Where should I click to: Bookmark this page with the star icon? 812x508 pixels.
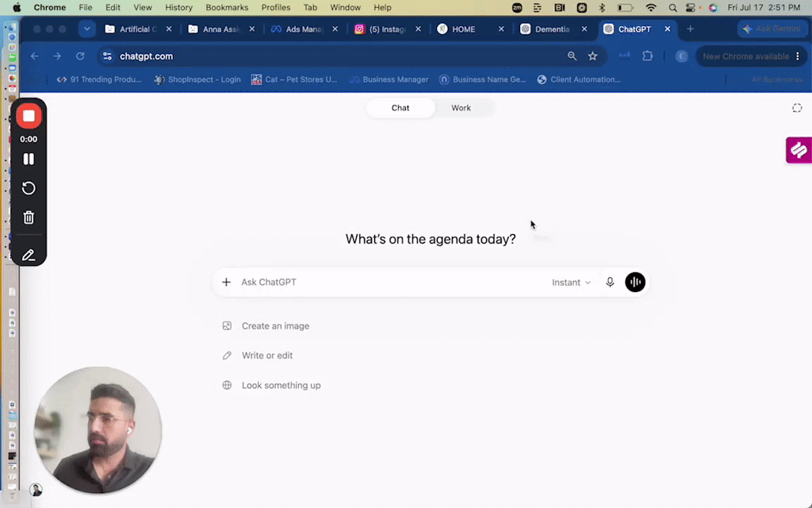tap(593, 56)
